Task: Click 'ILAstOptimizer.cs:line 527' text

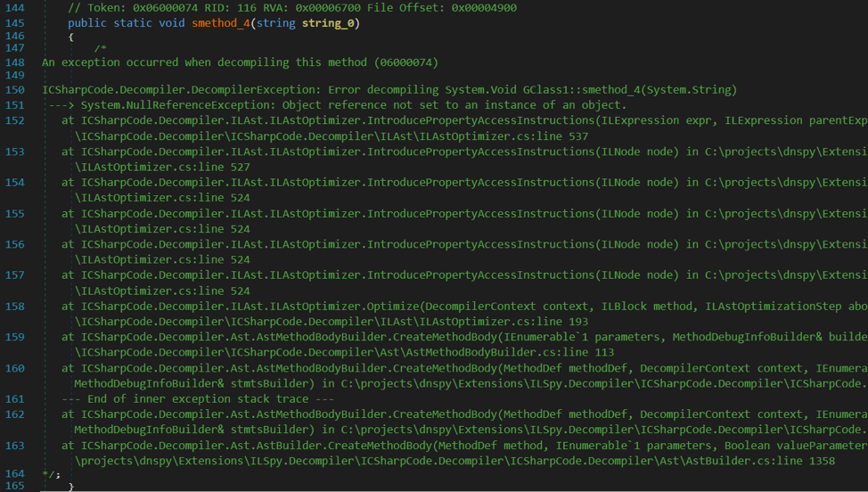Action: point(165,168)
